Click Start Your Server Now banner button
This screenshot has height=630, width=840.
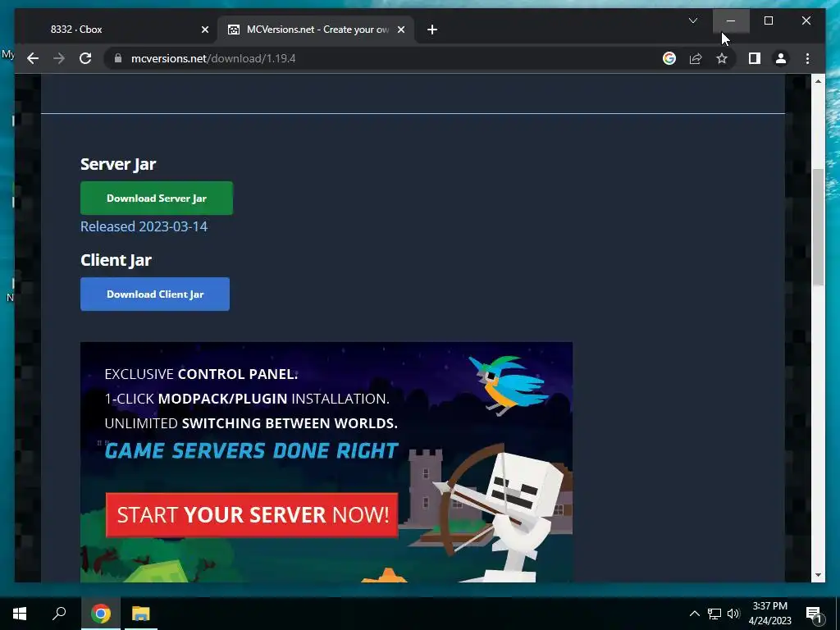tap(252, 515)
